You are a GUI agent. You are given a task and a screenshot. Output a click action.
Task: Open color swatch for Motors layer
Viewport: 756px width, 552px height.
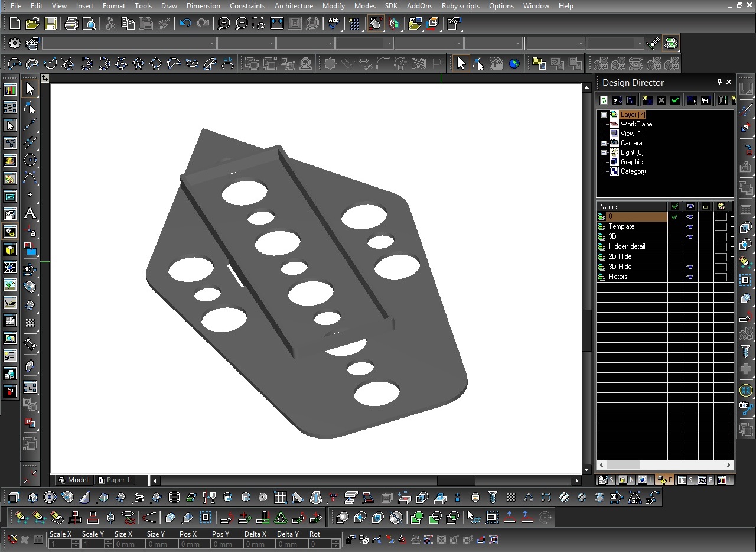pyautogui.click(x=721, y=277)
